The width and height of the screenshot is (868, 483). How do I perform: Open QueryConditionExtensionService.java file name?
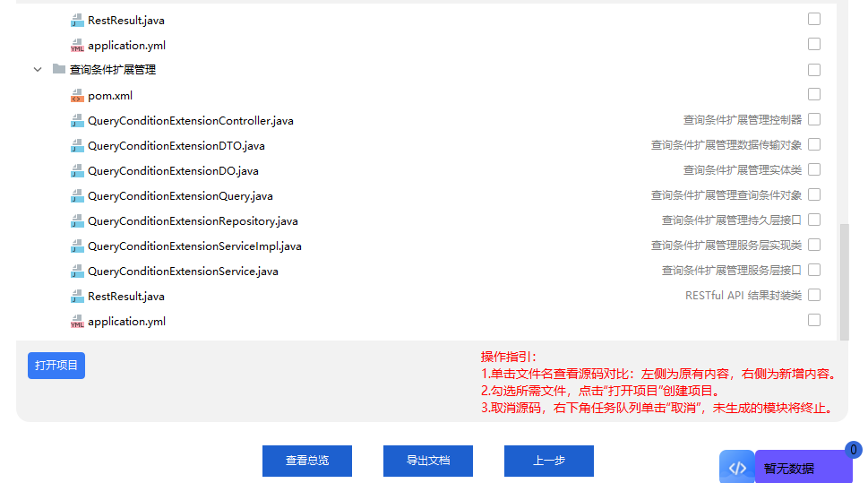[x=183, y=272]
